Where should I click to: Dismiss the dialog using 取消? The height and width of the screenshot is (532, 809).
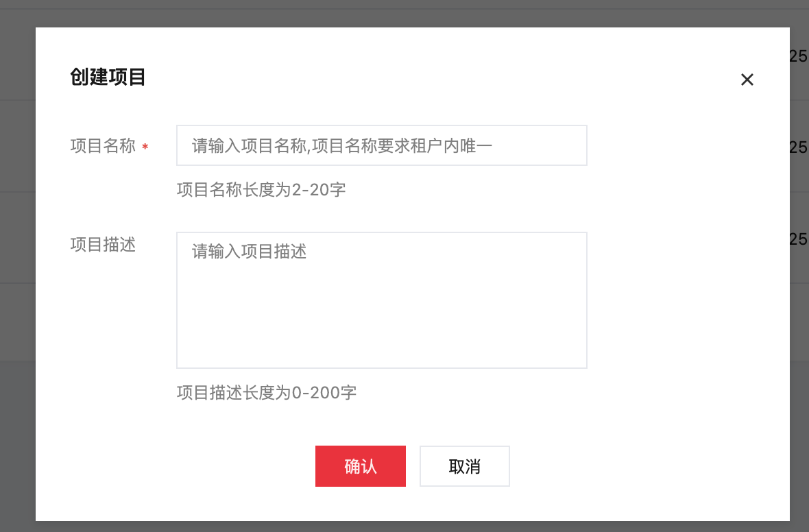[464, 466]
